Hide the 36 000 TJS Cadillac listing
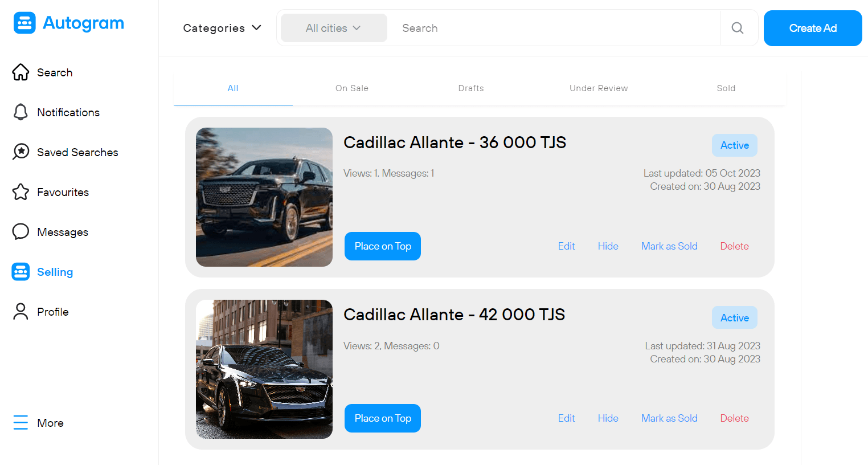Image resolution: width=868 pixels, height=465 pixels. tap(608, 246)
